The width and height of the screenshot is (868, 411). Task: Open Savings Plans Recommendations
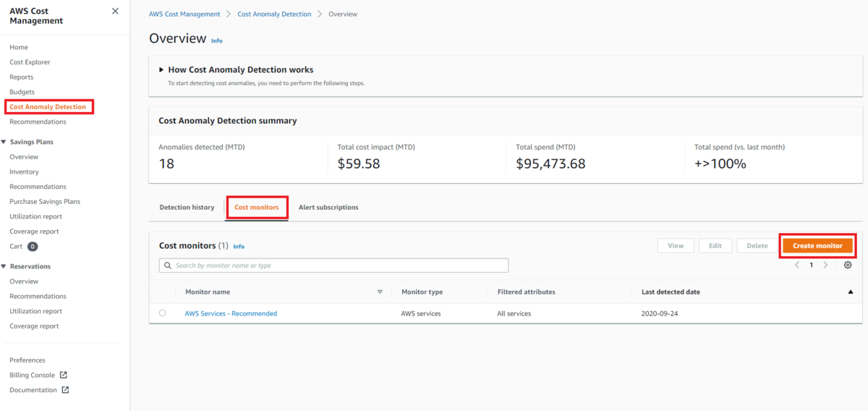(x=38, y=187)
